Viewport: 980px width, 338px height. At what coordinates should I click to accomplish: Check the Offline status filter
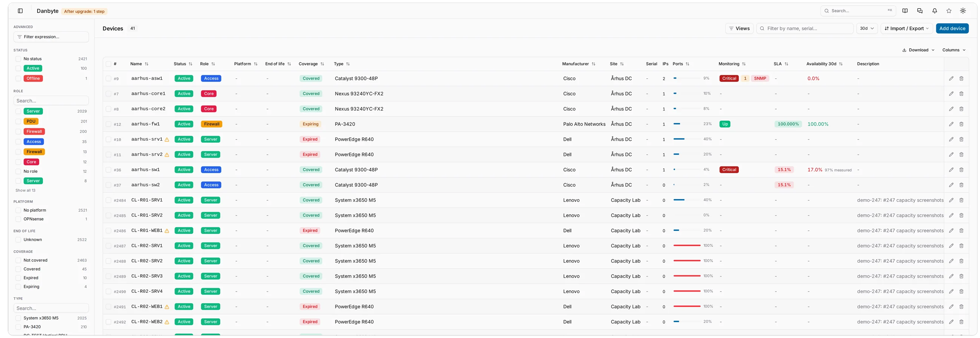(x=18, y=78)
